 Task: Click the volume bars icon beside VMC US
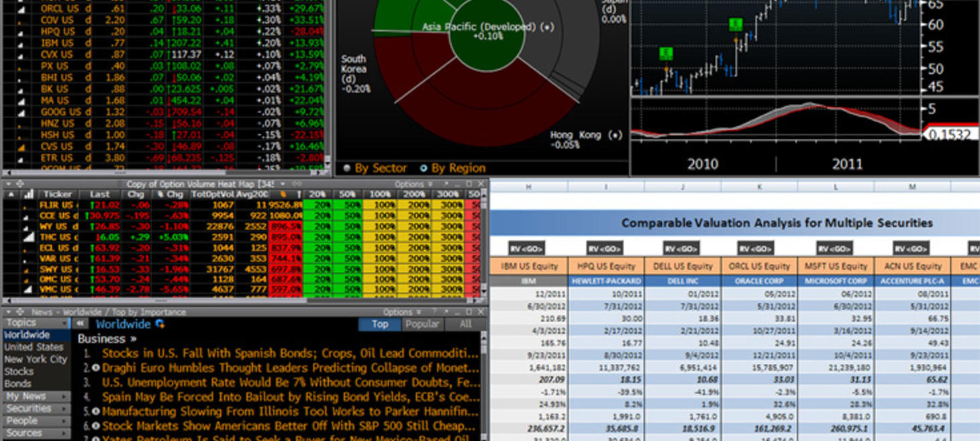tap(28, 290)
